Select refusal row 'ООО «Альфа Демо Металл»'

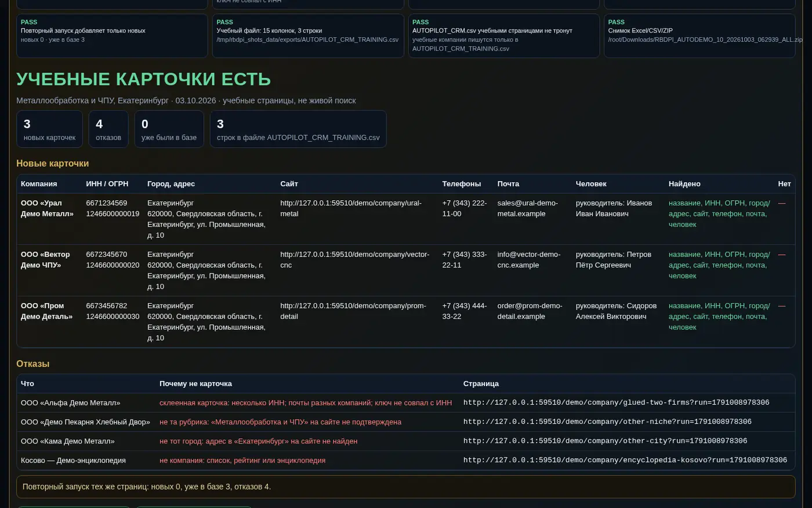point(405,403)
